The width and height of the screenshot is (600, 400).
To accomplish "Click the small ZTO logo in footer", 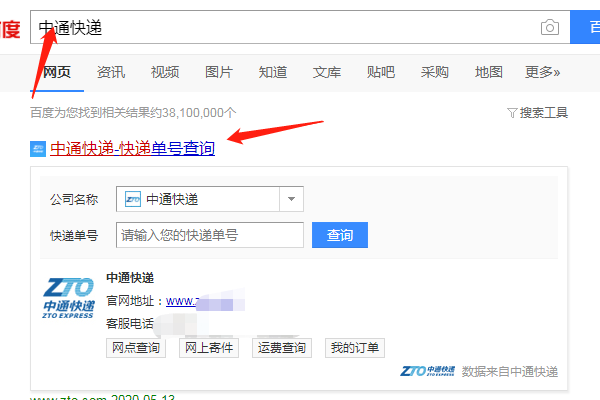I will (427, 371).
